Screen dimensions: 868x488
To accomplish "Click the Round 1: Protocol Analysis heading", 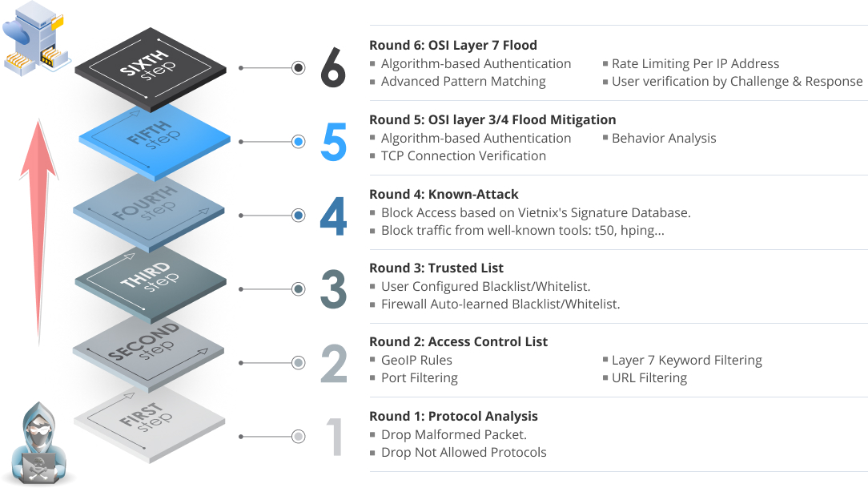I will 453,416.
